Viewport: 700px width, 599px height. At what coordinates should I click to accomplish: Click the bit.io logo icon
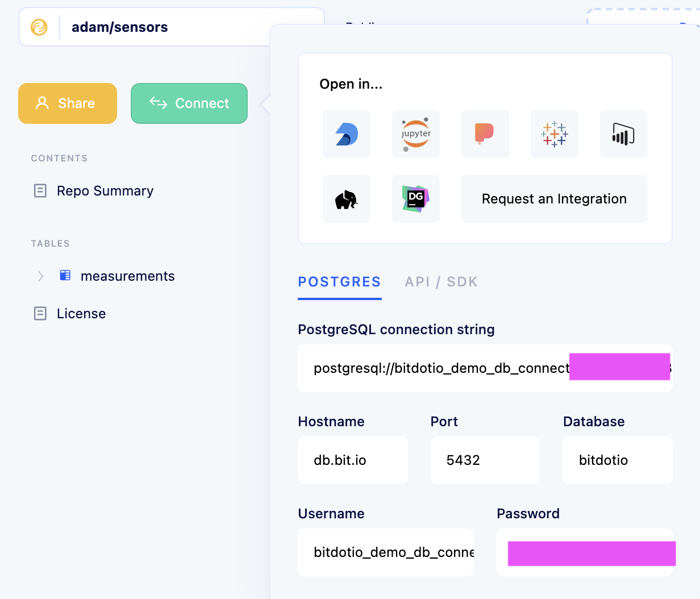[39, 27]
